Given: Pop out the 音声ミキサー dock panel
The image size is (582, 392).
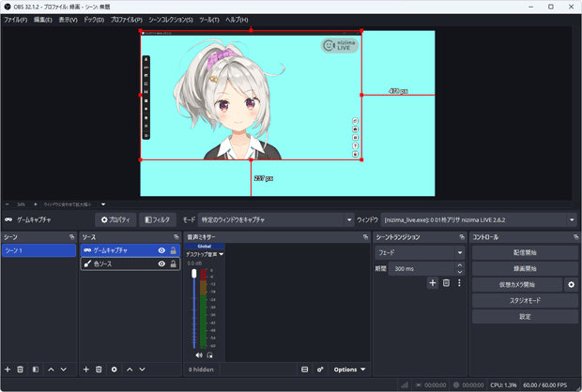Looking at the screenshot, I should 365,237.
